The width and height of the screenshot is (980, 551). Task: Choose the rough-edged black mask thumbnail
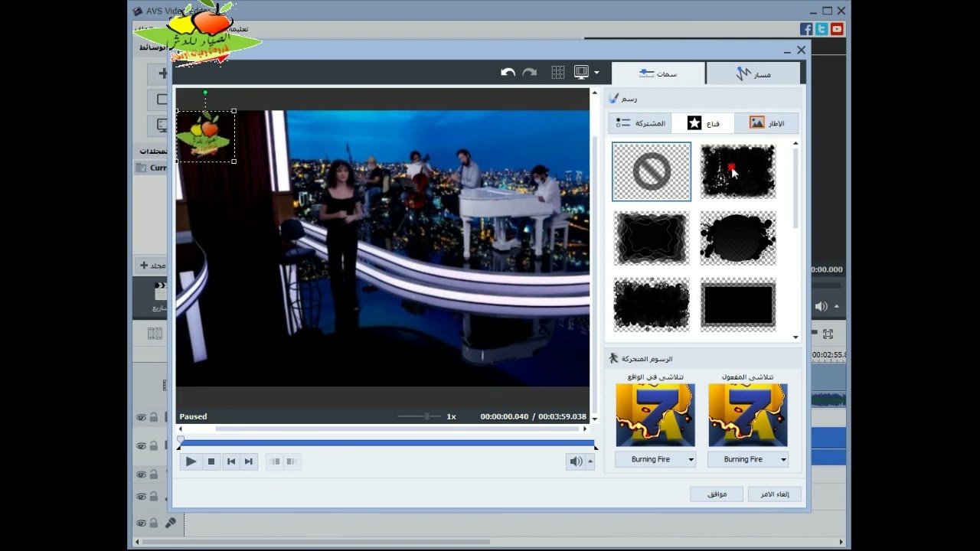coord(652,305)
